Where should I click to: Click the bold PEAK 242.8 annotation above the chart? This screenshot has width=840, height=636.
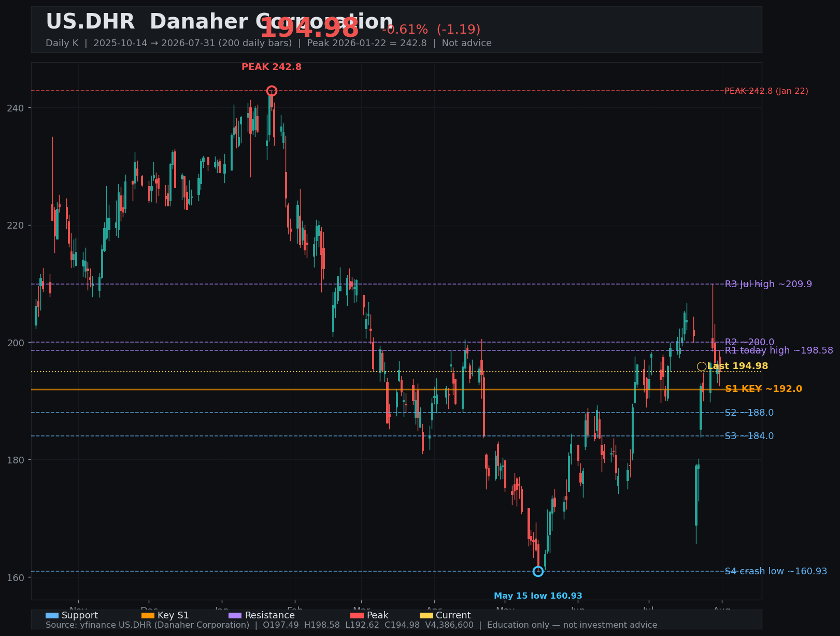point(272,67)
